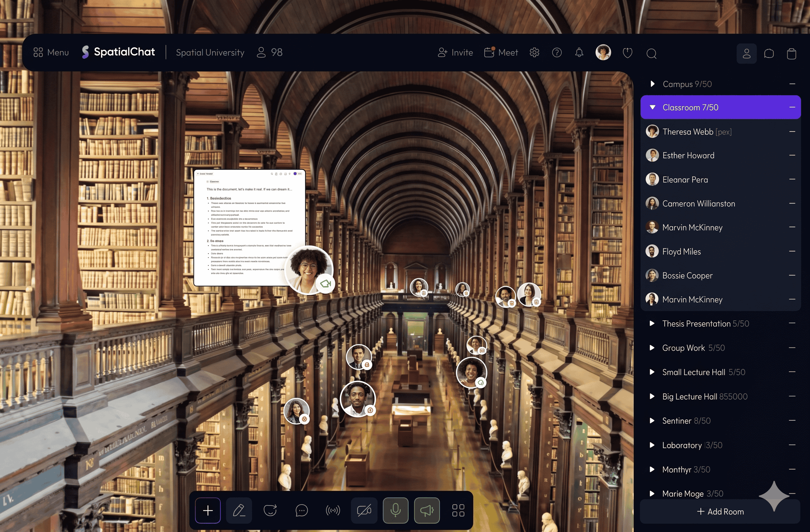
Task: Expand the Big Lecture Hall room
Action: click(652, 396)
